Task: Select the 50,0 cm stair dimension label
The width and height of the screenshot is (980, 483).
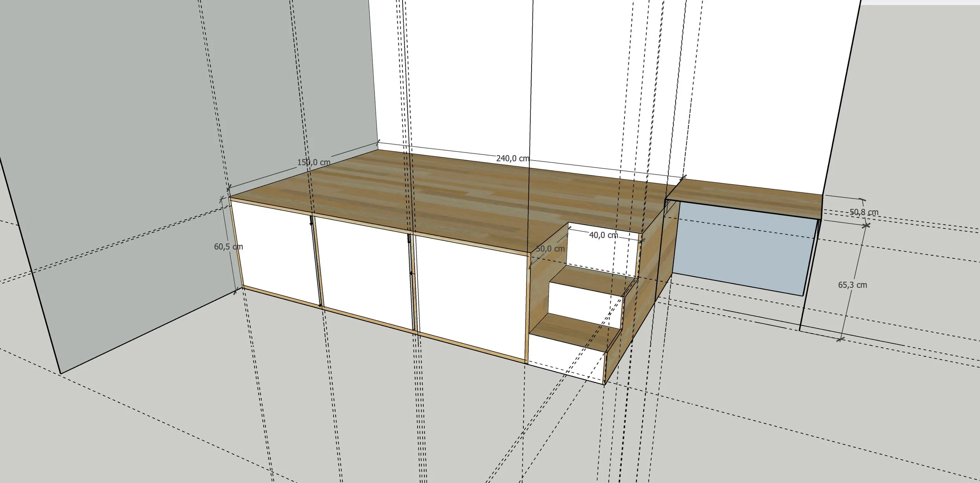Action: pos(550,249)
